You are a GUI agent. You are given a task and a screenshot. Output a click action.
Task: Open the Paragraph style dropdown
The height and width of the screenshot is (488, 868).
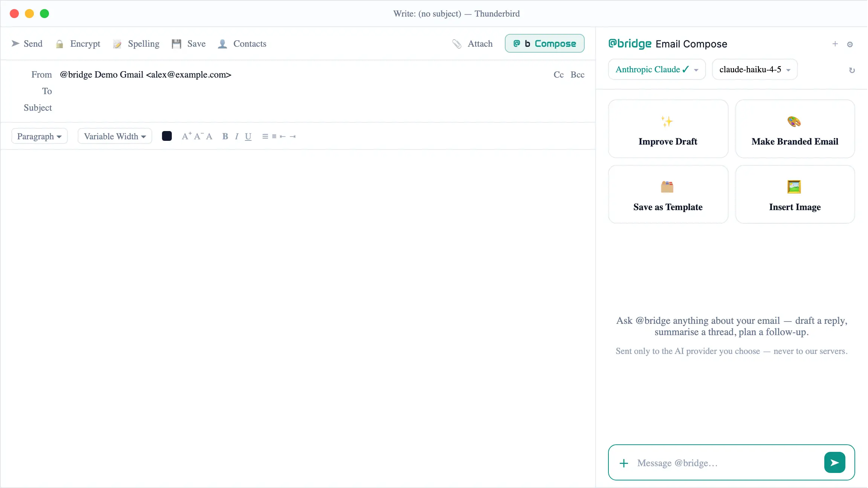pos(40,136)
